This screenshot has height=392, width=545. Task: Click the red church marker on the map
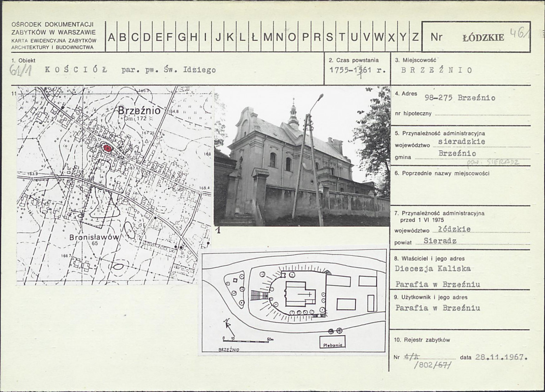point(107,148)
